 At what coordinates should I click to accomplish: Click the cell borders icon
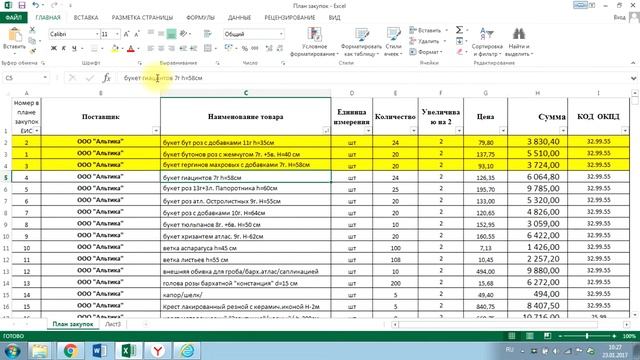click(x=94, y=49)
